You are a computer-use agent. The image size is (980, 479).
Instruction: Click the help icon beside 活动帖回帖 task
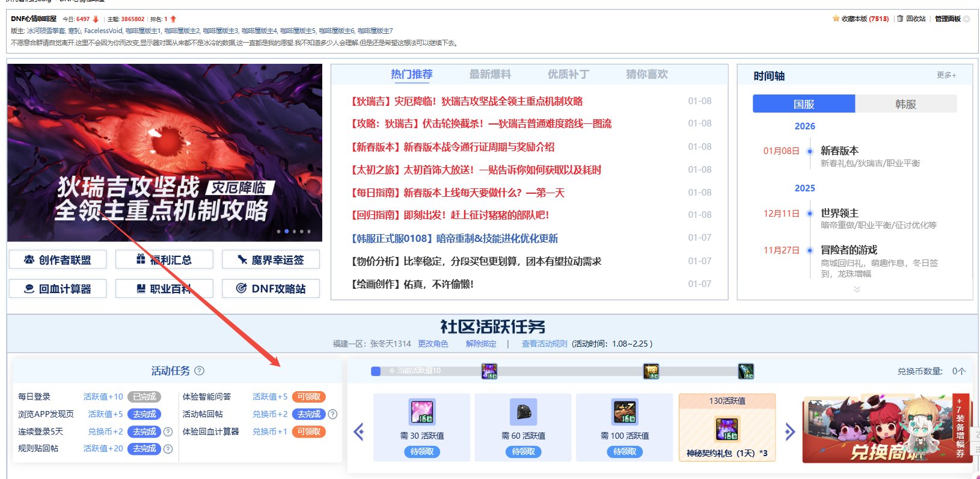(332, 414)
